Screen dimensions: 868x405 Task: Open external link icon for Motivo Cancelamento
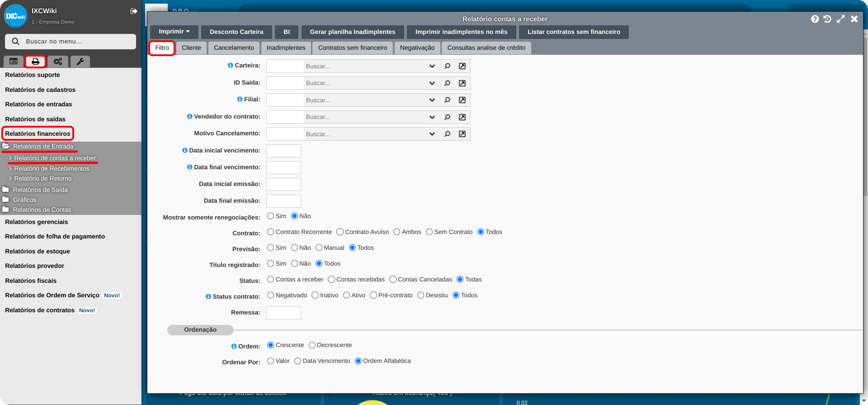pos(462,134)
